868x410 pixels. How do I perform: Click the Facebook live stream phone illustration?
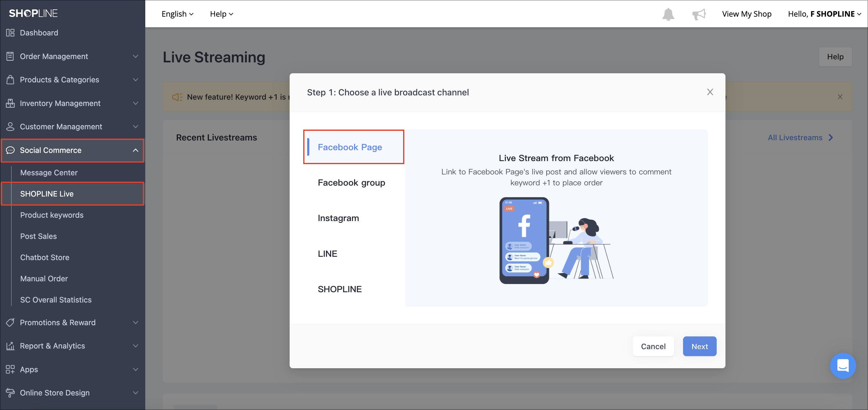click(x=556, y=240)
